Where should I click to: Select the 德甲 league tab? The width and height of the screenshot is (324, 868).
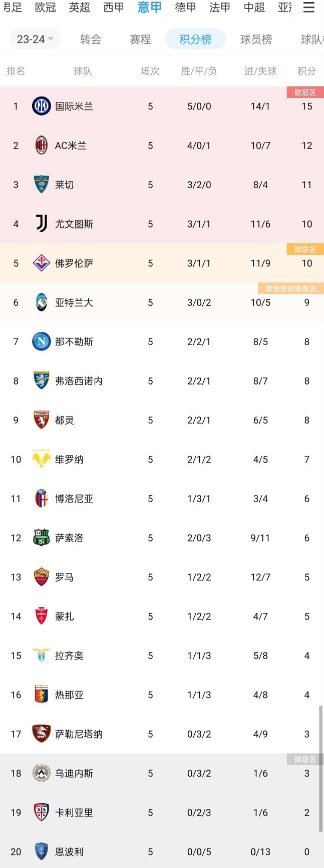[185, 7]
